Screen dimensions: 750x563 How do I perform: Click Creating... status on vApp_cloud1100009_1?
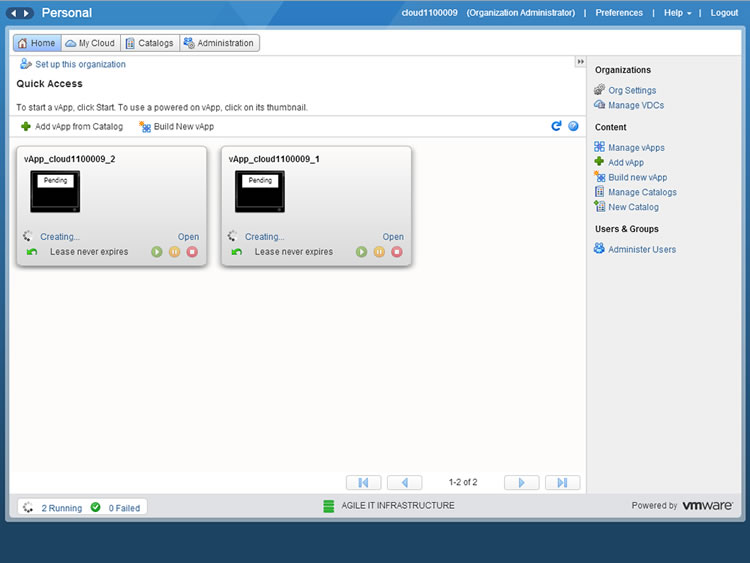point(265,237)
